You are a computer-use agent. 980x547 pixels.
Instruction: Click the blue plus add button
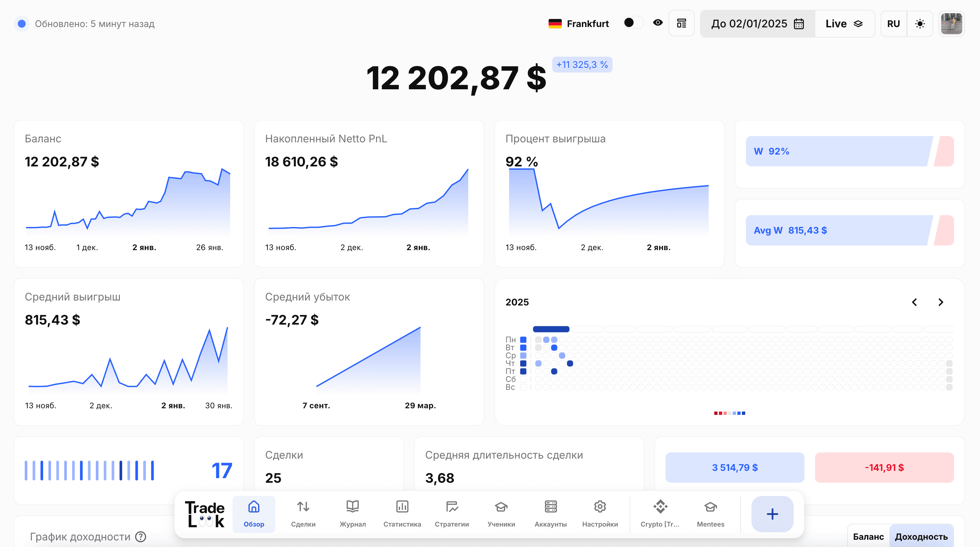click(x=772, y=514)
